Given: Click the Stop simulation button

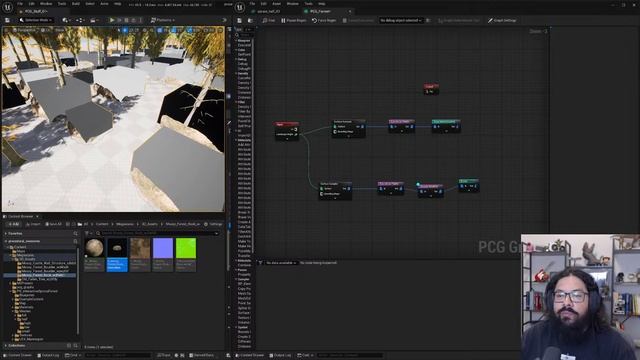Looking at the screenshot, I should click(127, 20).
